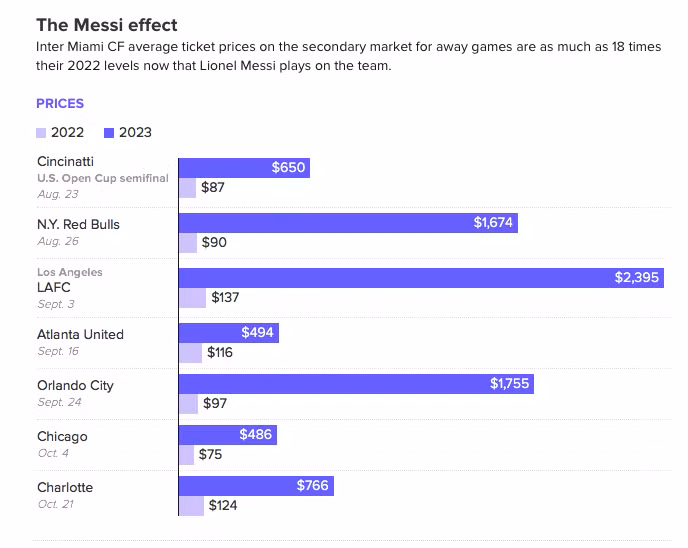The image size is (688, 548).
Task: Click the N.Y. Red Bulls team label
Action: [78, 224]
